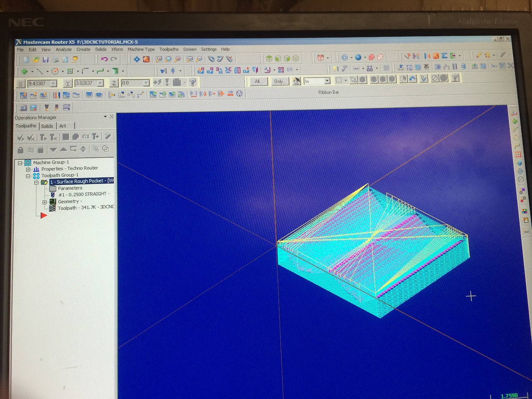Image resolution: width=532 pixels, height=399 pixels.
Task: Click the Post selected operations G1 icon
Action: (86, 137)
